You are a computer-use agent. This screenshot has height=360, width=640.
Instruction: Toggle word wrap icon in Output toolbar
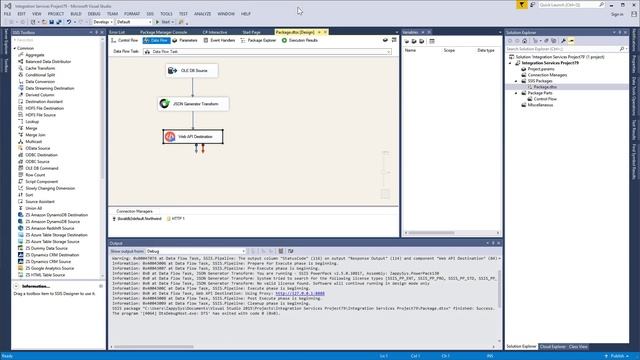point(291,251)
